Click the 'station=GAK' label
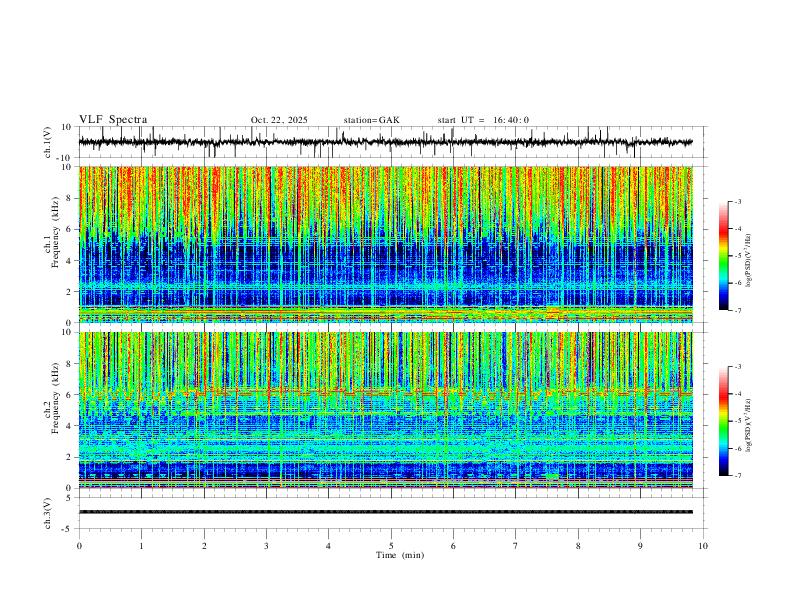The width and height of the screenshot is (792, 612). tap(371, 120)
